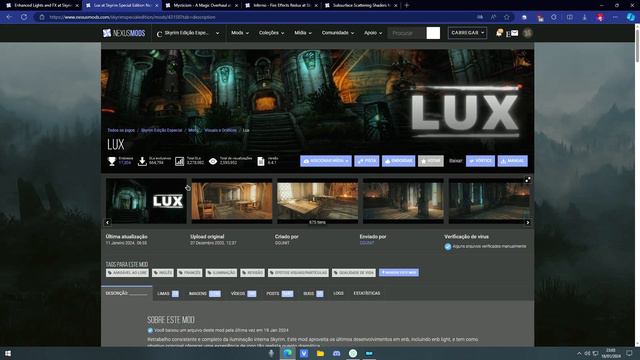The height and width of the screenshot is (360, 640).
Task: Click the version document icon
Action: [261, 161]
